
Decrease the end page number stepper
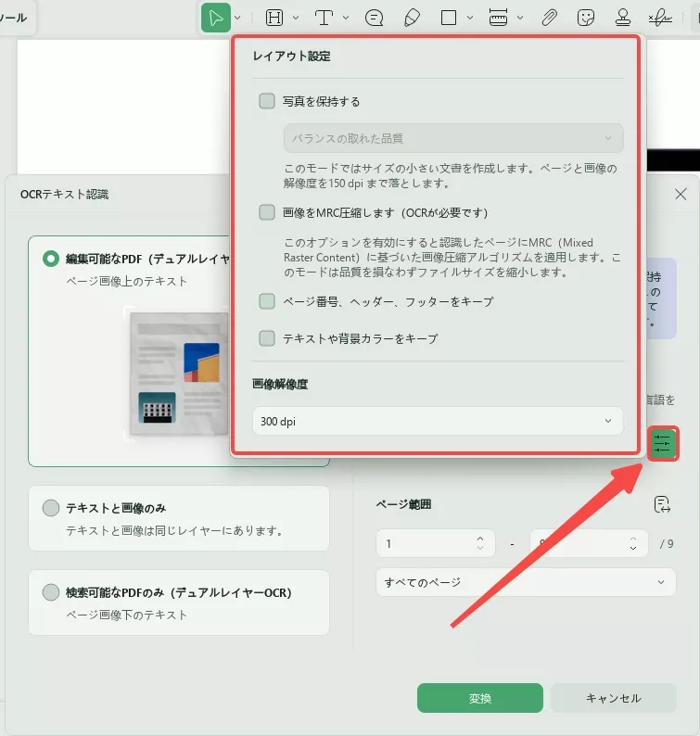(x=633, y=548)
